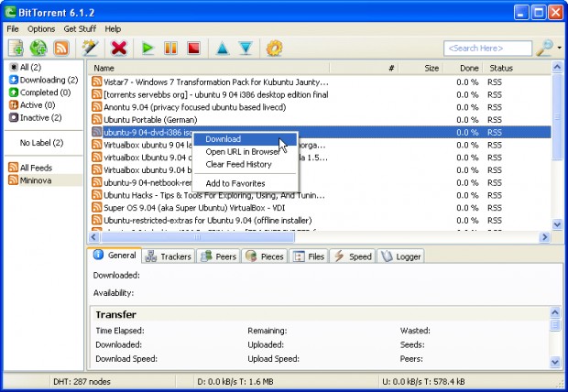Click the green Start torrent icon

tap(147, 48)
